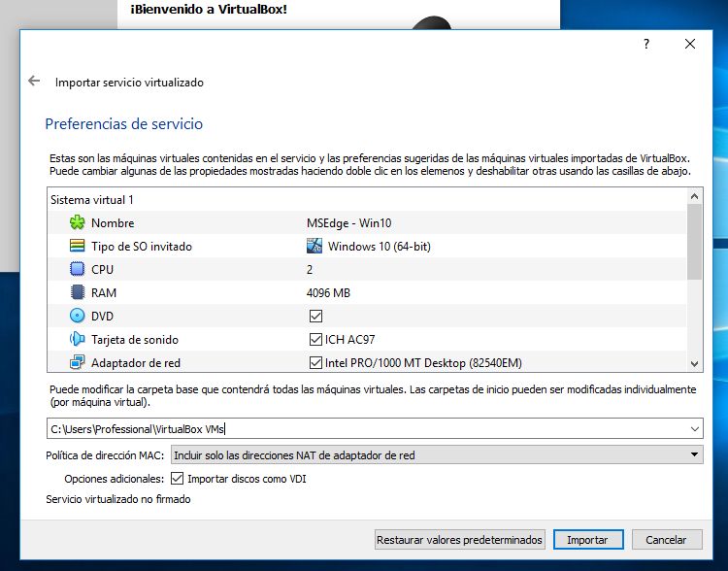The image size is (728, 571).
Task: Click the RAM memory icon
Action: [77, 292]
